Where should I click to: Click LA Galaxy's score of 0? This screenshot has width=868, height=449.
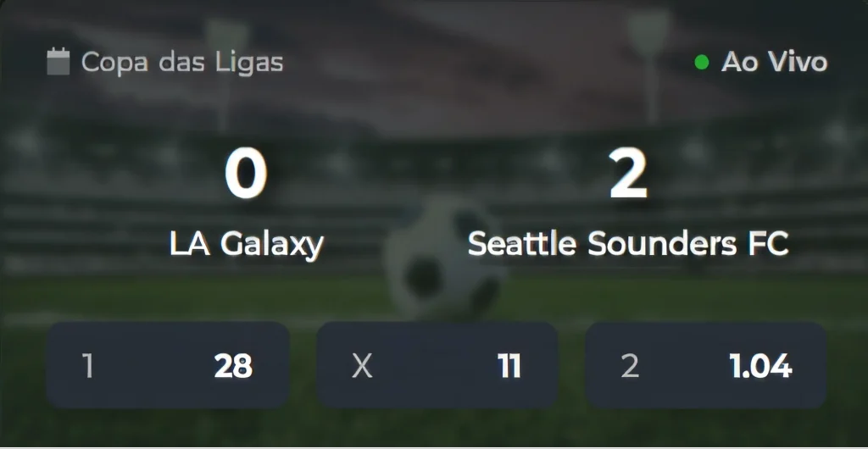coord(246,175)
